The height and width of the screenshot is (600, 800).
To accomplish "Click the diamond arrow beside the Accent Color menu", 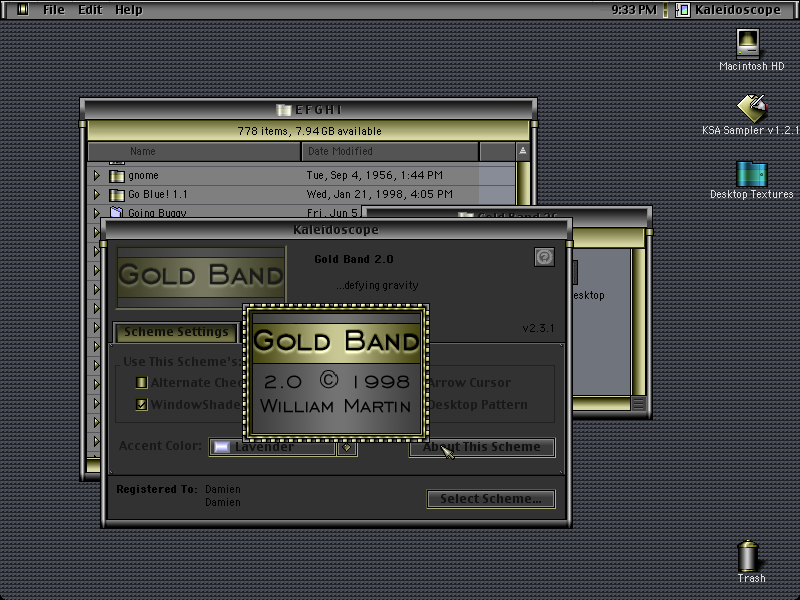I will click(347, 447).
